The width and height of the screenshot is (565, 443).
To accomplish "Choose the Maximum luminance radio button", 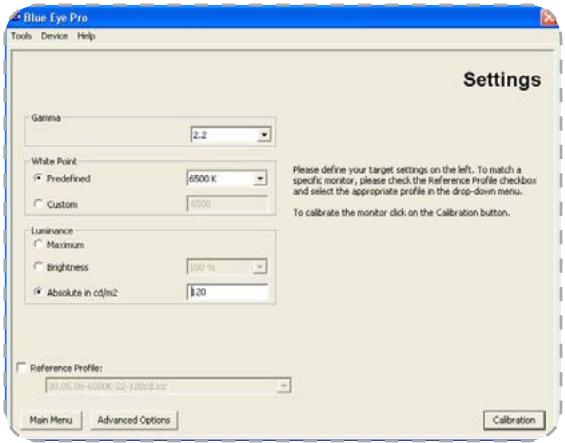I will [38, 244].
